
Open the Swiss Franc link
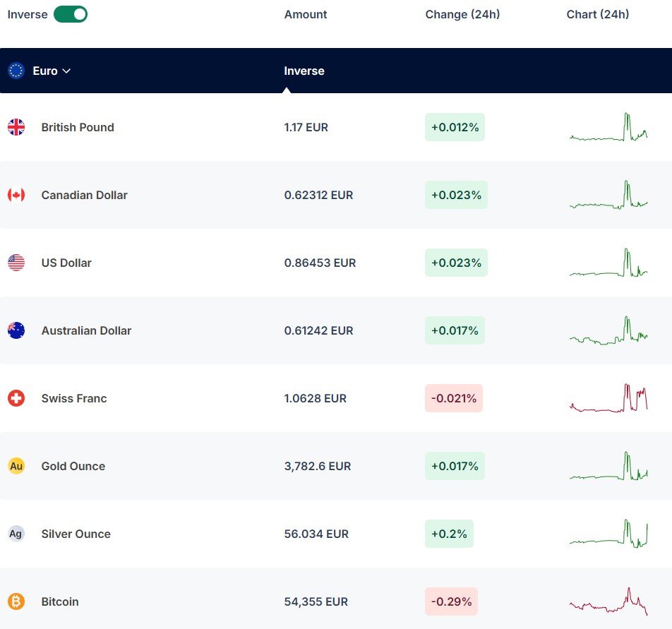[74, 398]
